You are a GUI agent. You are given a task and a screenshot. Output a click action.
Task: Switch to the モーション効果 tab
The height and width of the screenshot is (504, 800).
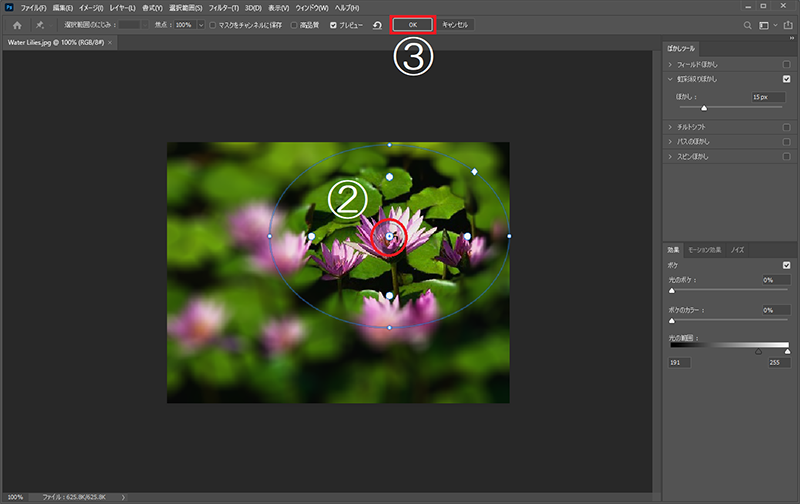705,249
